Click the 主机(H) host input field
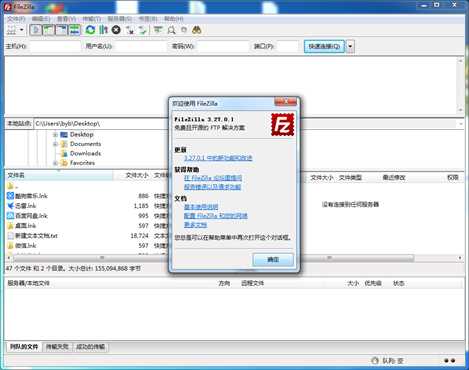 (x=54, y=46)
